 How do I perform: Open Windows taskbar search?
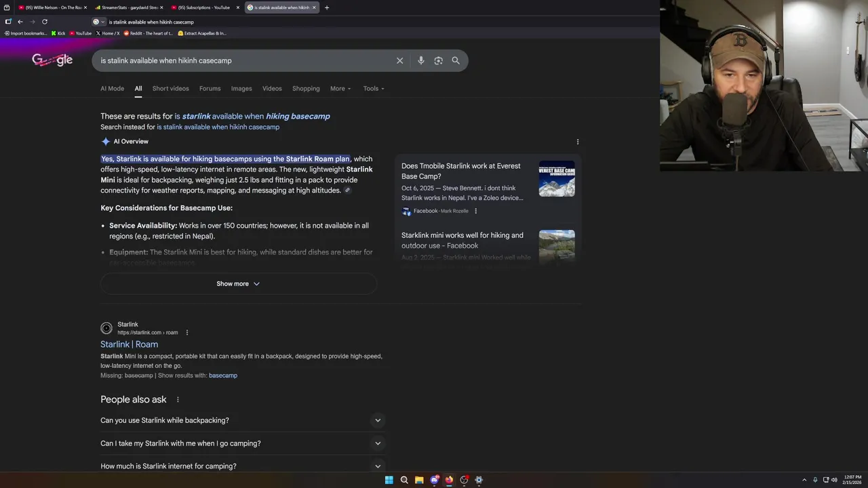click(x=404, y=480)
